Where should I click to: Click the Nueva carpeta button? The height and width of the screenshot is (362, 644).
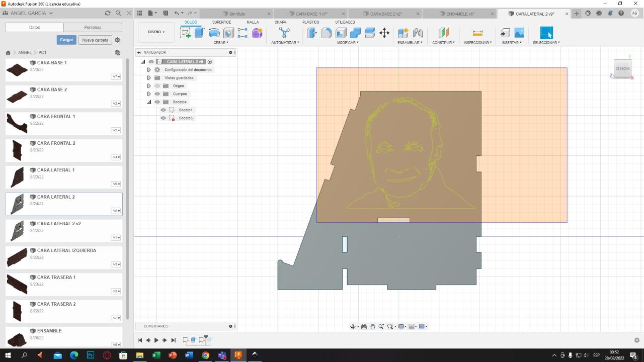click(x=95, y=40)
